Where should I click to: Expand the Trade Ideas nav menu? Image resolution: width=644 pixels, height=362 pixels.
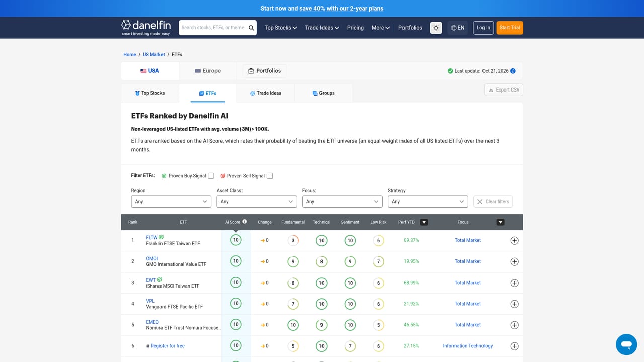click(x=322, y=28)
